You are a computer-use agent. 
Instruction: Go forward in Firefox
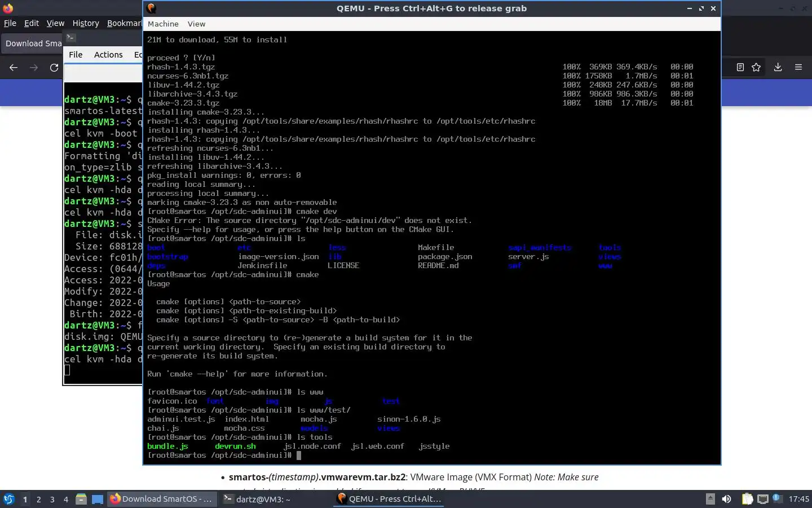(x=34, y=67)
